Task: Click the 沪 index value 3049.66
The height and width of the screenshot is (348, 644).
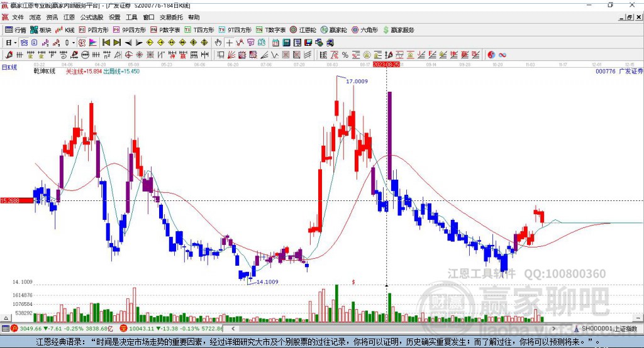Action: pyautogui.click(x=30, y=329)
